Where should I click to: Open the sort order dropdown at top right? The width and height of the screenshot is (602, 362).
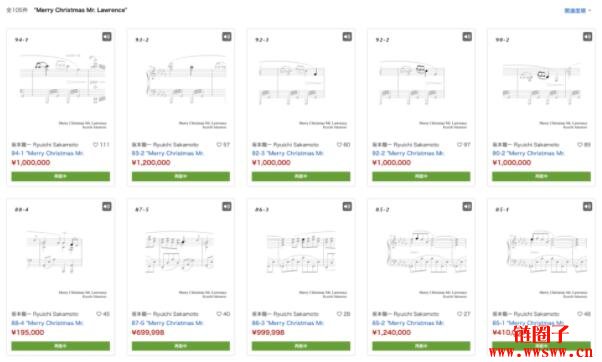point(577,10)
